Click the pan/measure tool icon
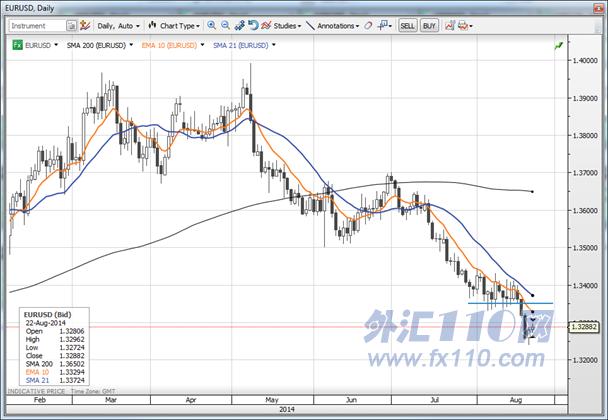The height and width of the screenshot is (420, 608). (x=239, y=26)
